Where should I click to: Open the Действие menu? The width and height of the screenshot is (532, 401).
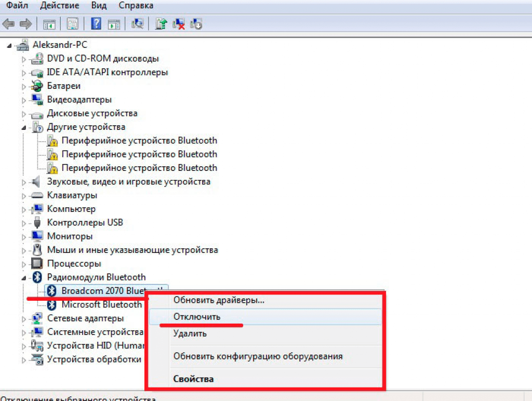(59, 5)
